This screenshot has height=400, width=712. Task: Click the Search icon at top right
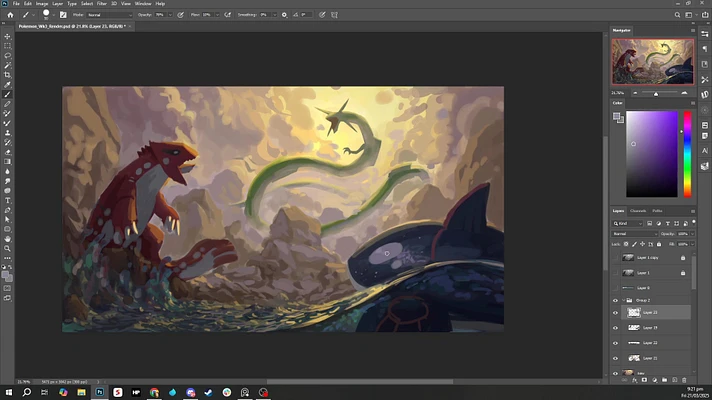pos(677,15)
